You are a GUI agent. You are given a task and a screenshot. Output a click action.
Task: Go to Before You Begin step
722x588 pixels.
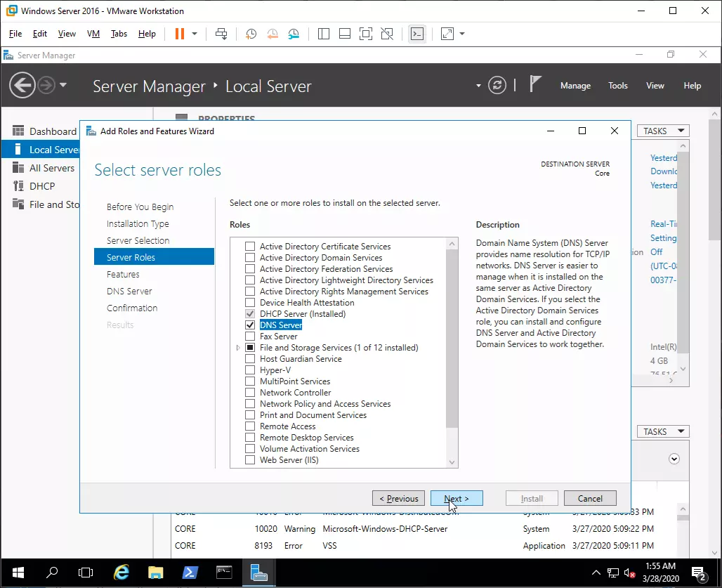(140, 207)
